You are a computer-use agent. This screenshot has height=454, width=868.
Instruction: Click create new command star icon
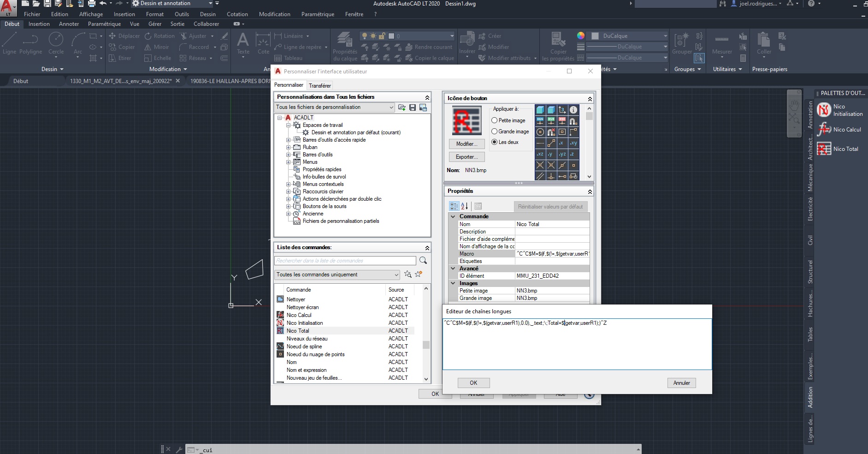[419, 275]
